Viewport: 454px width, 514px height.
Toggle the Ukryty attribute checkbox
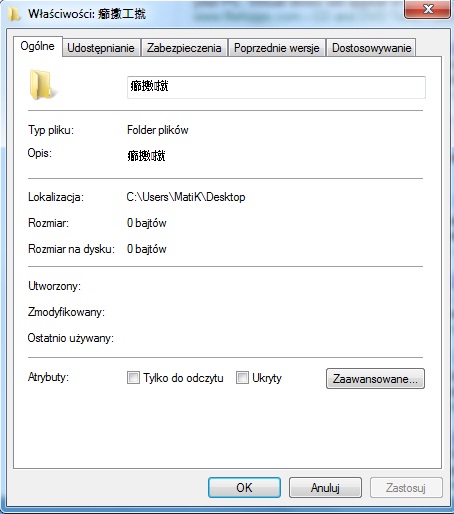click(242, 378)
